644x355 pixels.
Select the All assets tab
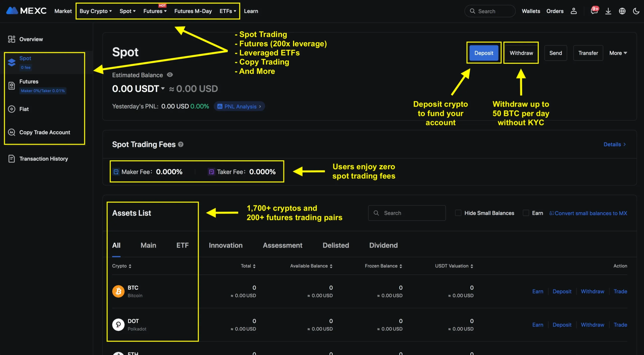(x=116, y=245)
